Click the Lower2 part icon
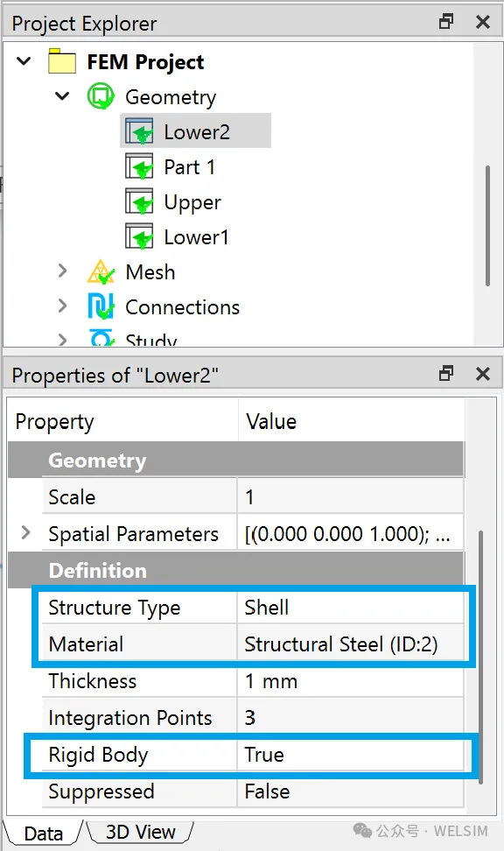The image size is (504, 851). pos(139,131)
